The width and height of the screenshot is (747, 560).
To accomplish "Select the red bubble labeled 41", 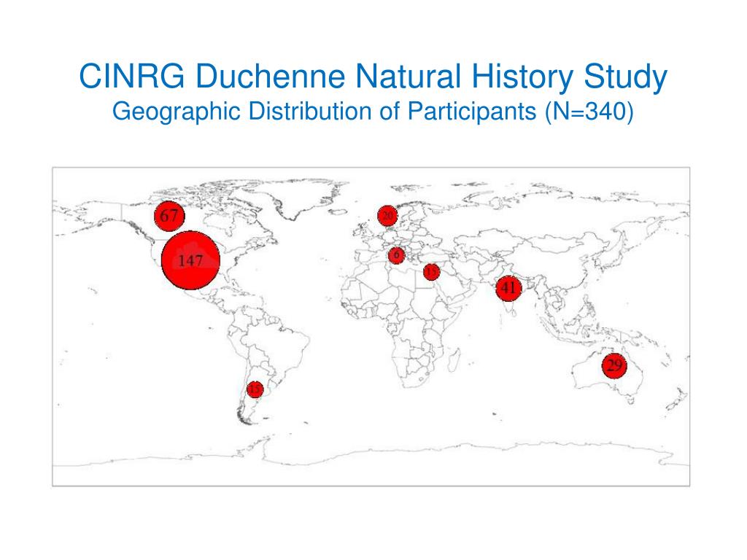I will tap(508, 288).
